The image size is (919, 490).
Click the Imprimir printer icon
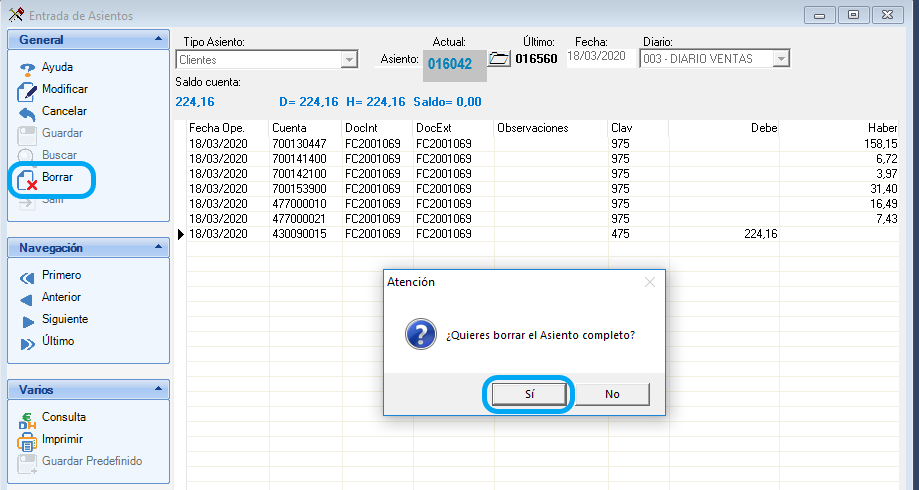(x=27, y=441)
